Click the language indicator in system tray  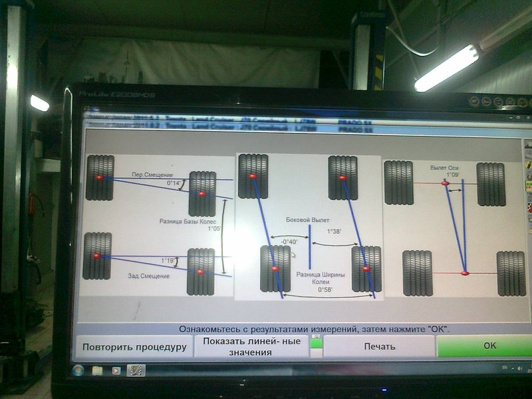[505, 368]
